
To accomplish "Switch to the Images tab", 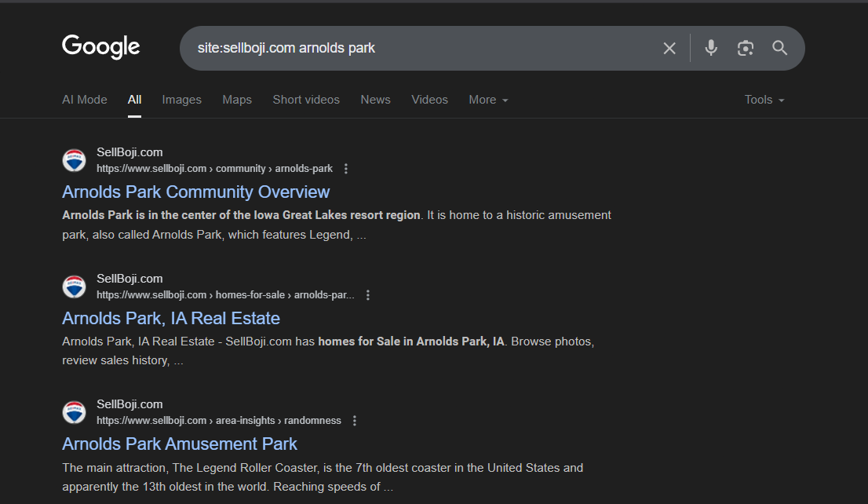I will pos(181,100).
